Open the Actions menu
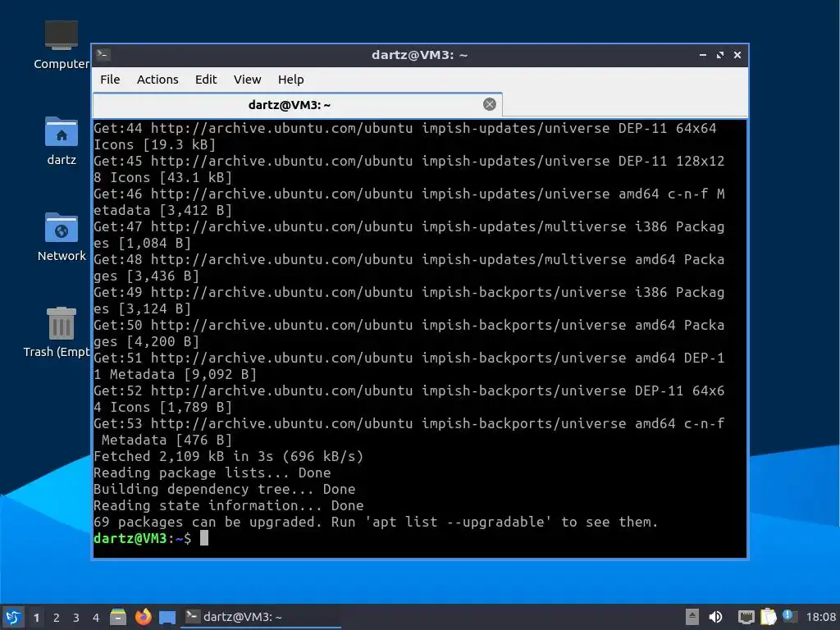 tap(157, 80)
